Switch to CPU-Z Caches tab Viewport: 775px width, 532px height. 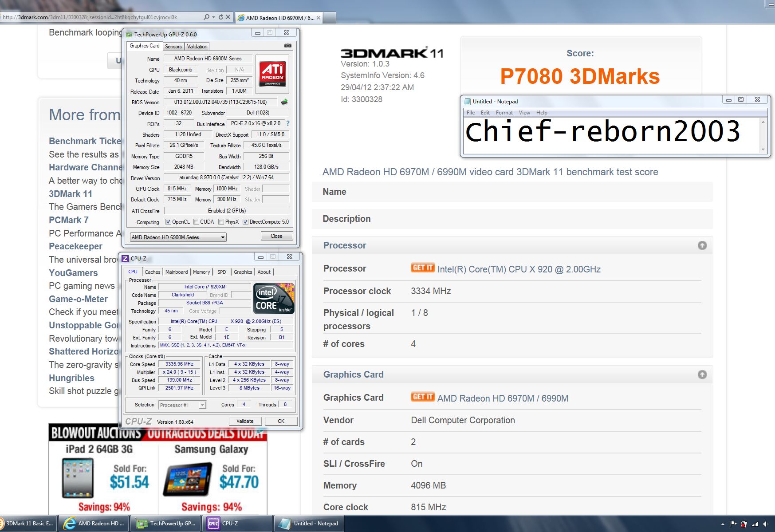pyautogui.click(x=153, y=272)
